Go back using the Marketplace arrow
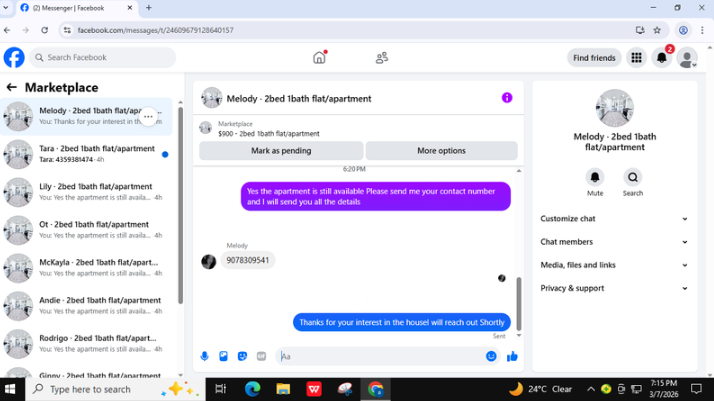 (11, 87)
